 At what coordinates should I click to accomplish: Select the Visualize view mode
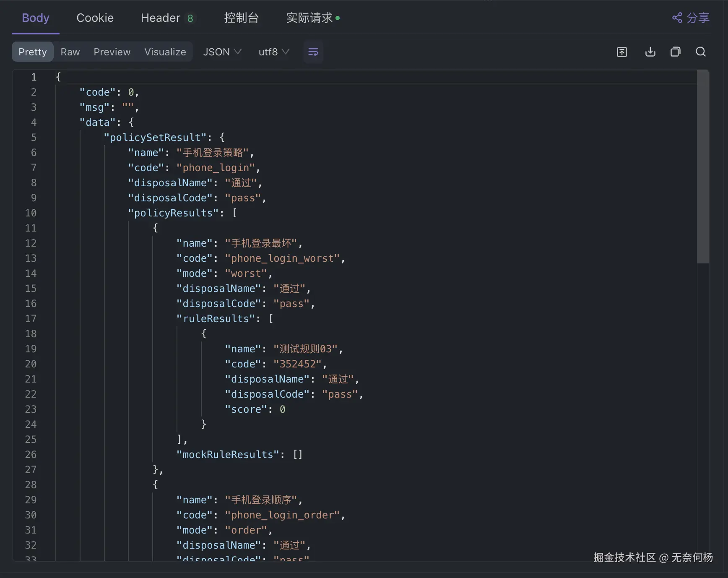coord(165,52)
